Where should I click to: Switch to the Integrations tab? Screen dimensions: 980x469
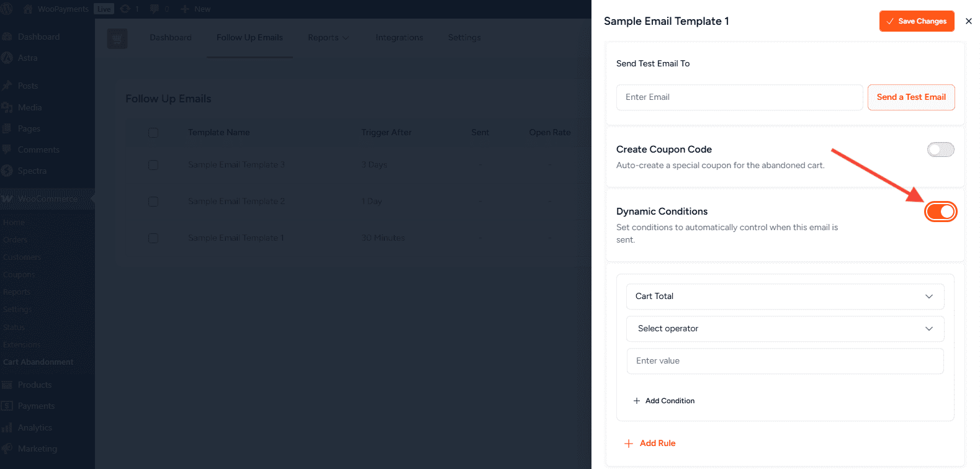(x=399, y=38)
